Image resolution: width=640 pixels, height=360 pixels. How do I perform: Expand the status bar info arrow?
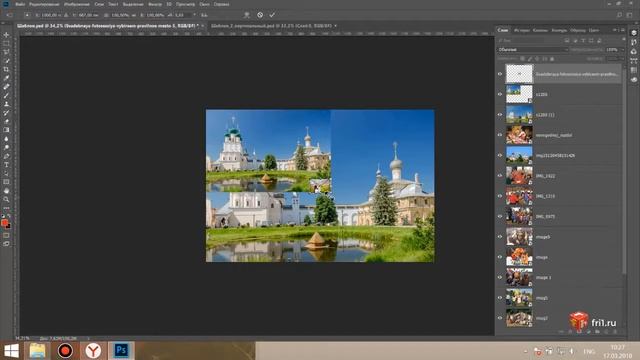(88, 338)
